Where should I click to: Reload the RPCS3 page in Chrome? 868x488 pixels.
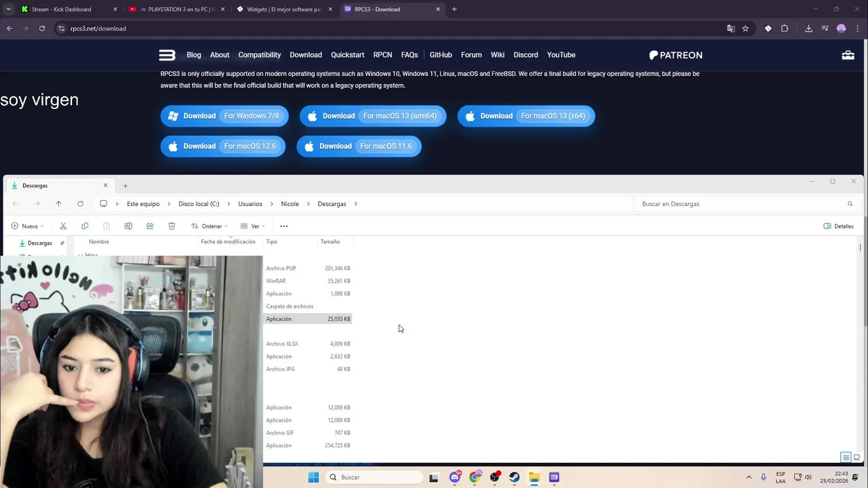click(x=42, y=28)
